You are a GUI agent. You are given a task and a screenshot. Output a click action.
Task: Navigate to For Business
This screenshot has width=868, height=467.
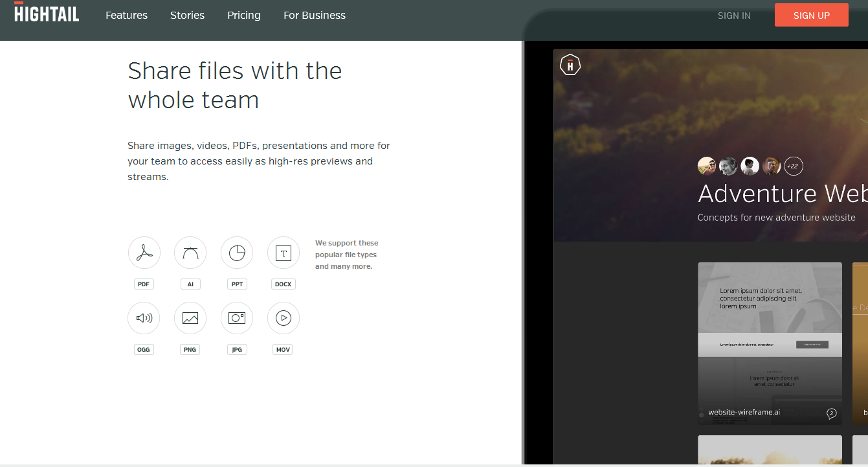315,15
